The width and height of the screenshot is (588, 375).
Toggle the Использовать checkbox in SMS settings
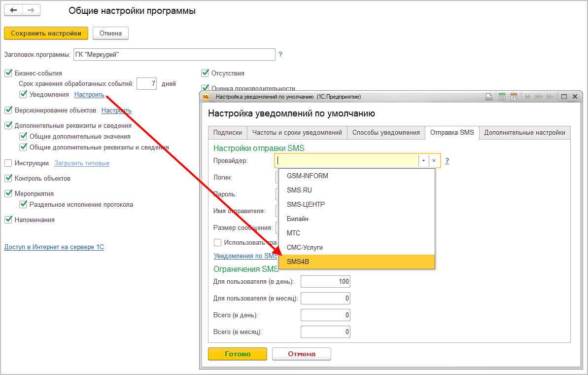point(217,242)
